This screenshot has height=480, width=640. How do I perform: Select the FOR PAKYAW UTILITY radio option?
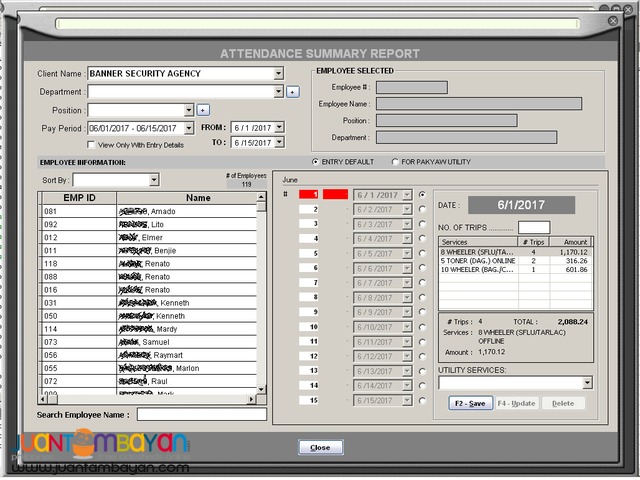(395, 162)
